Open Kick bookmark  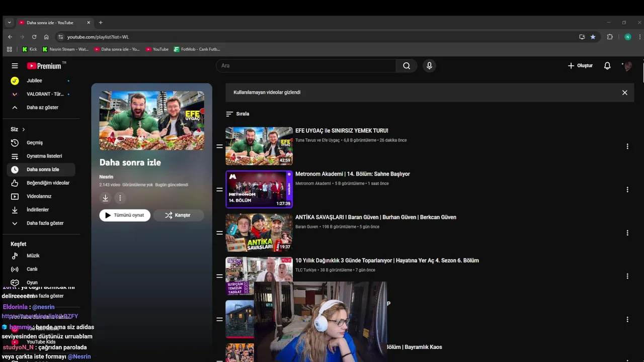[x=30, y=49]
